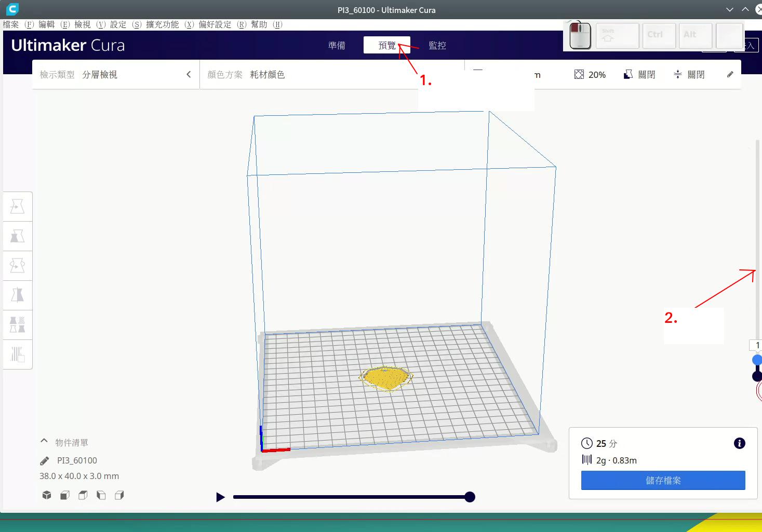Click the 38.0 x 40.0 x 3.0 mm dimensions
Viewport: 762px width, 532px height.
click(x=79, y=476)
